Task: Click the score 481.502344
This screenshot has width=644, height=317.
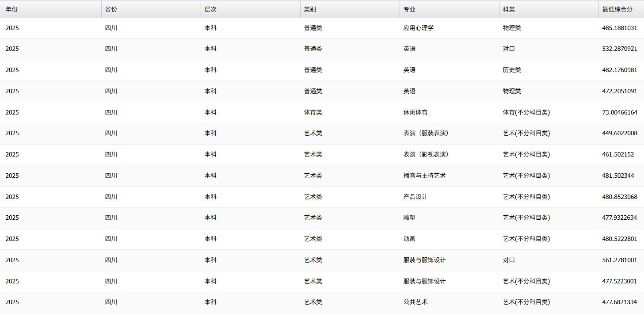Action: tap(618, 176)
